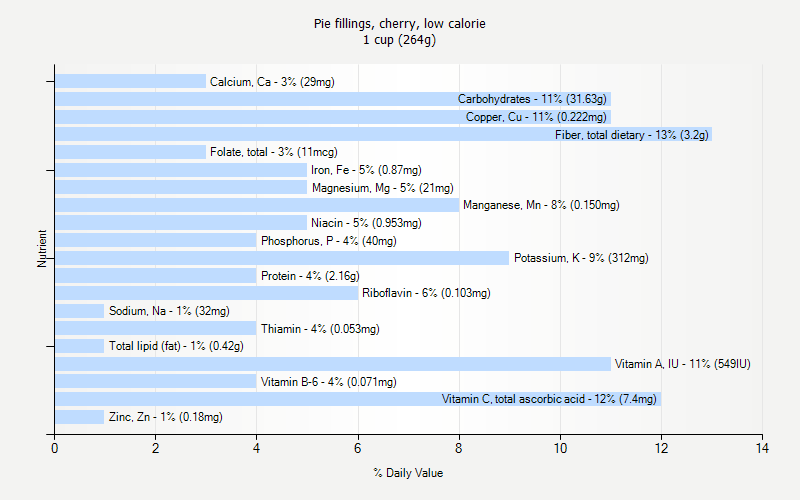Select the 'Magnesium, Mg - 5% (21mg)' label

click(x=383, y=188)
